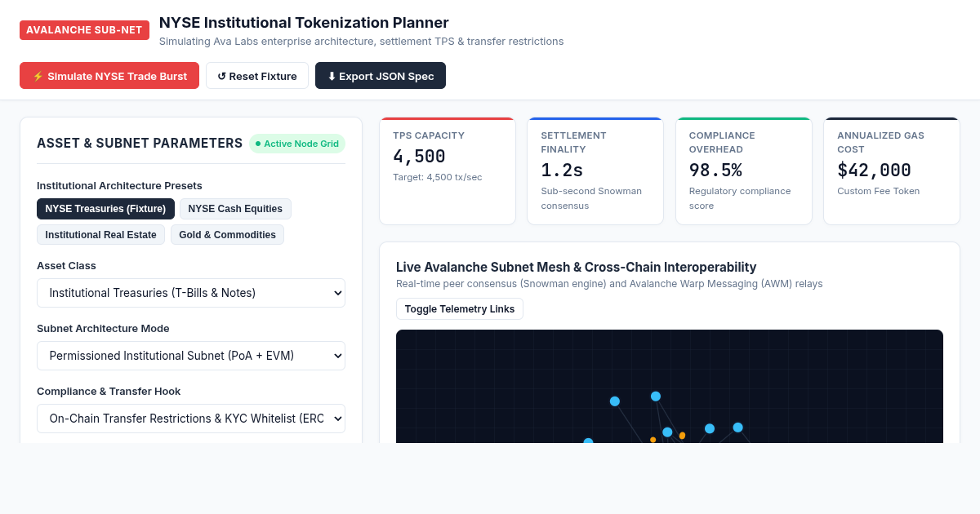Image resolution: width=980 pixels, height=514 pixels.
Task: Click the AVALANCHE SUB-NET badge
Action: (x=84, y=30)
